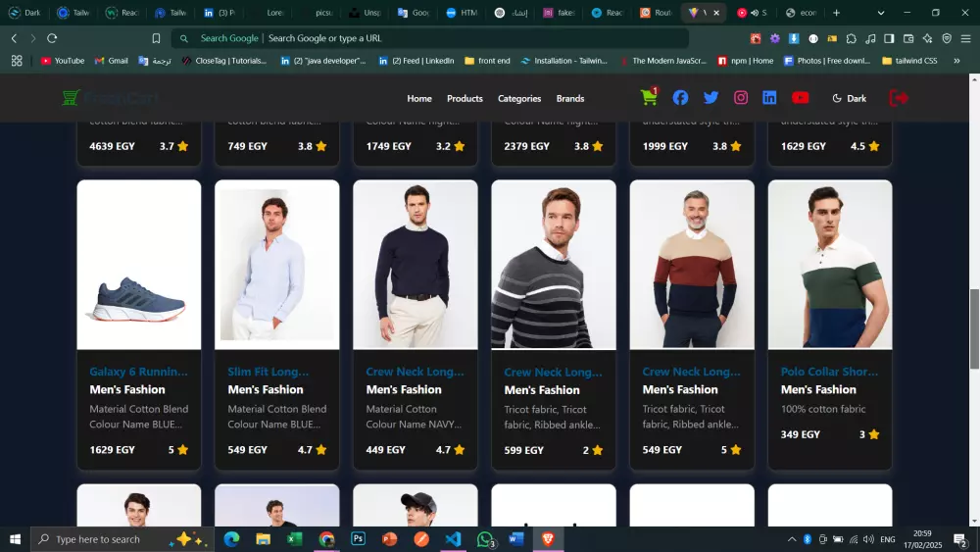This screenshot has height=552, width=980.
Task: Open the Gmail bookmark
Action: [112, 61]
